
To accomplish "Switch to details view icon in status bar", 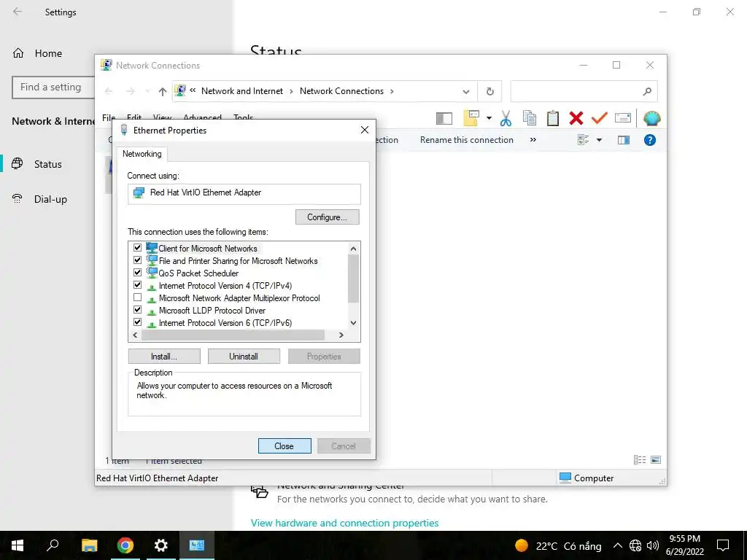I will pyautogui.click(x=640, y=460).
